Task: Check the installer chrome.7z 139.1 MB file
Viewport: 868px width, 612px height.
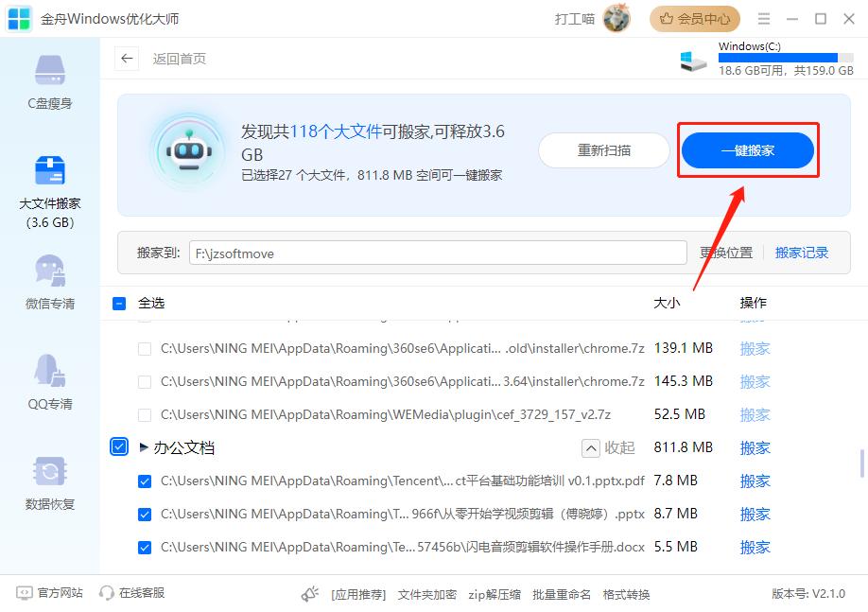Action: point(145,348)
